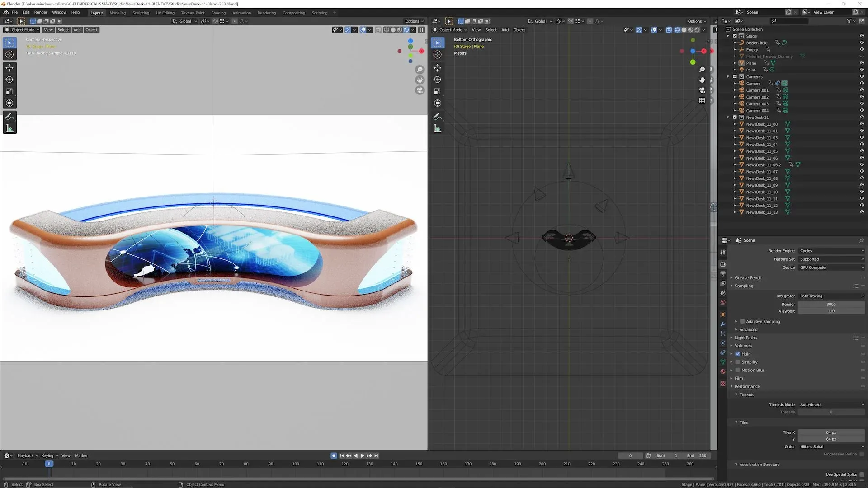Switch to Modeling workspace tab
The image size is (868, 488).
pyautogui.click(x=118, y=13)
